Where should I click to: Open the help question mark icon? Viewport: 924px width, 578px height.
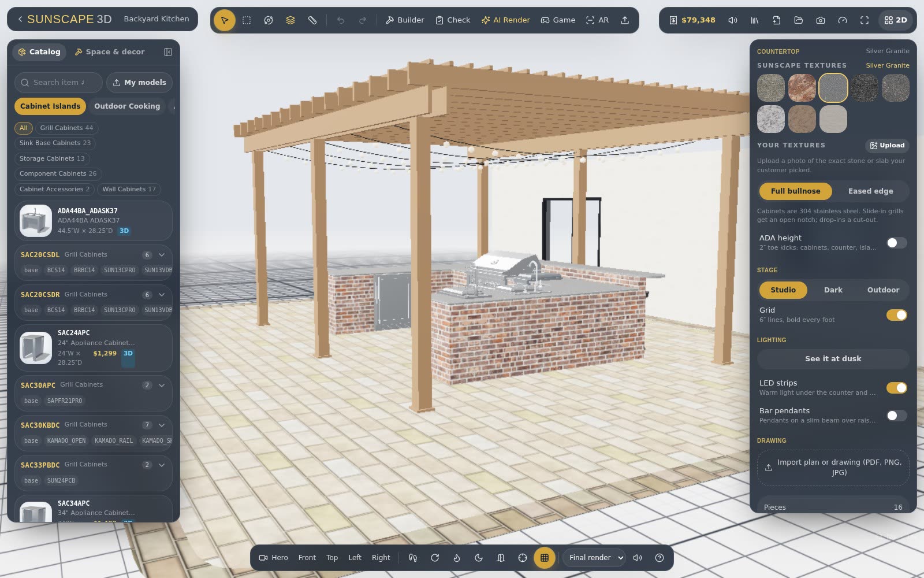pyautogui.click(x=660, y=558)
